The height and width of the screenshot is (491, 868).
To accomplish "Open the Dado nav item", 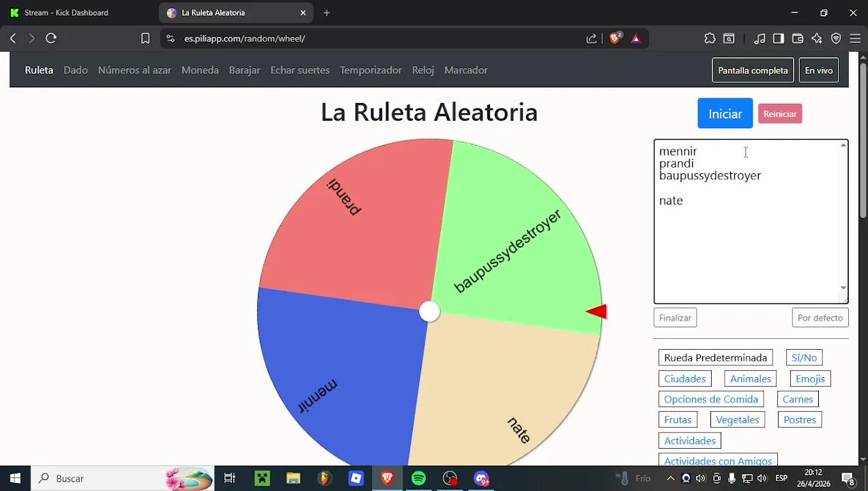I will 76,70.
